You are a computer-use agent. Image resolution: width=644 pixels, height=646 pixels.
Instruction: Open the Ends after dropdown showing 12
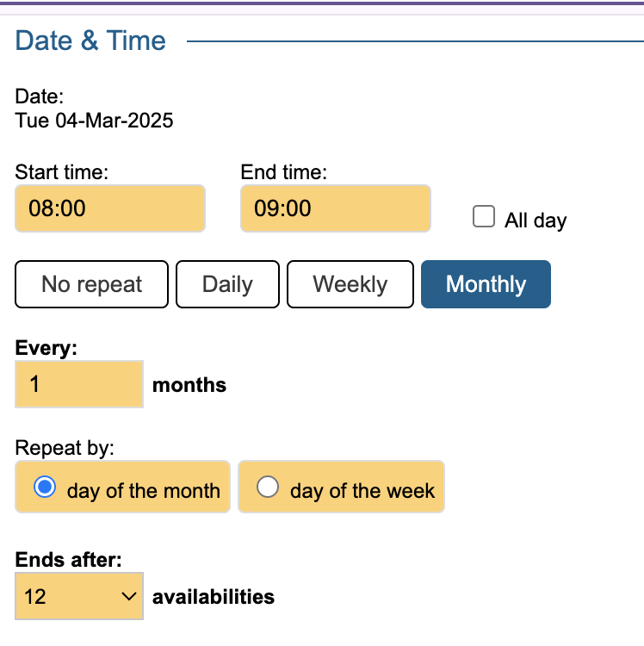[x=78, y=596]
